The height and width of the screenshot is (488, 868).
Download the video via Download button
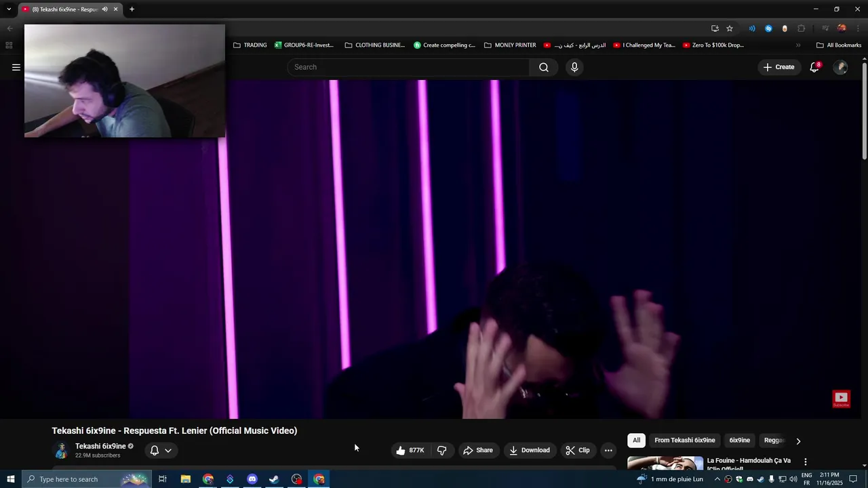click(530, 450)
